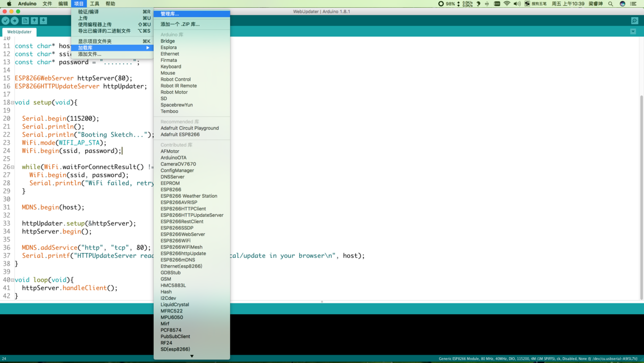Choose 添加文件... menu entry

[x=113, y=54]
